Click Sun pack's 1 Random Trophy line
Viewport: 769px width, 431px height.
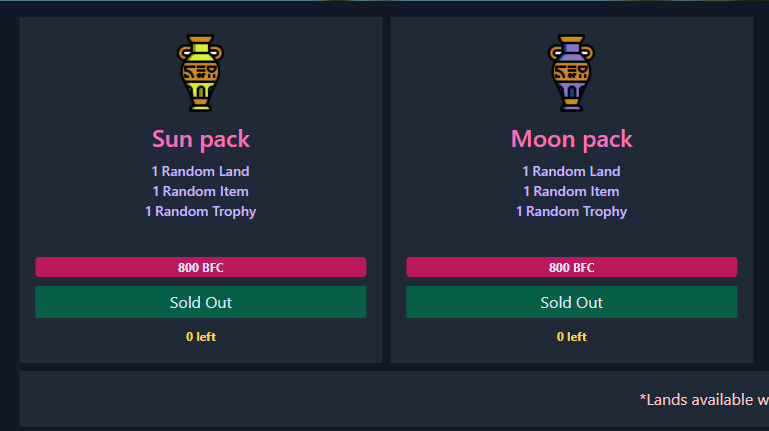click(x=200, y=211)
